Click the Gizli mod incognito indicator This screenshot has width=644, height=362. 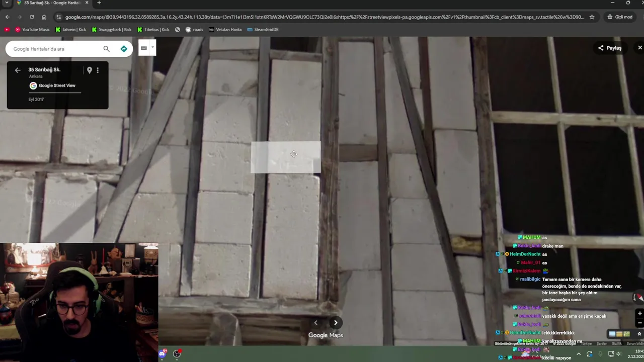[x=619, y=17]
